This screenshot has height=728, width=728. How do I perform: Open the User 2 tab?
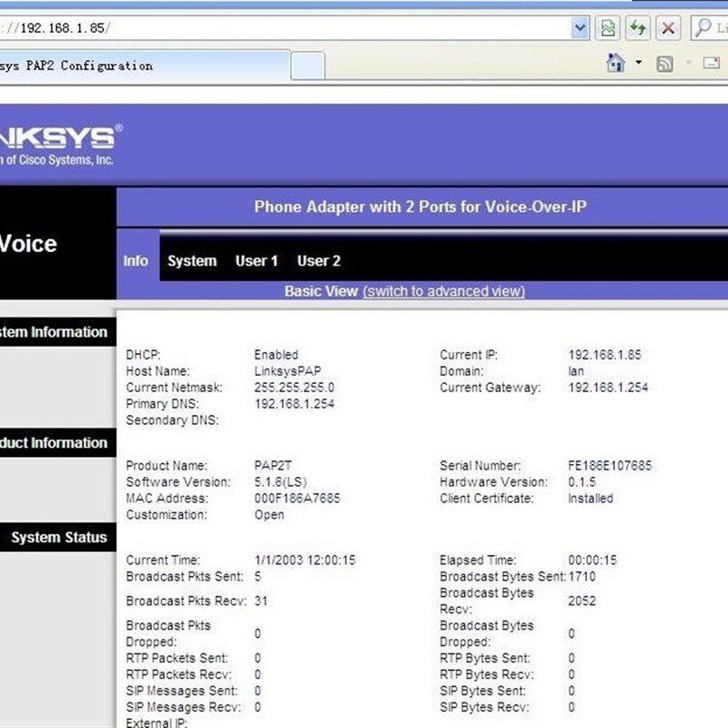coord(318,261)
